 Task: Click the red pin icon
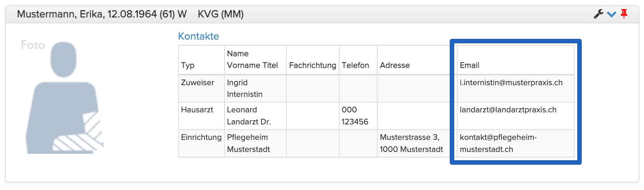[x=624, y=14]
